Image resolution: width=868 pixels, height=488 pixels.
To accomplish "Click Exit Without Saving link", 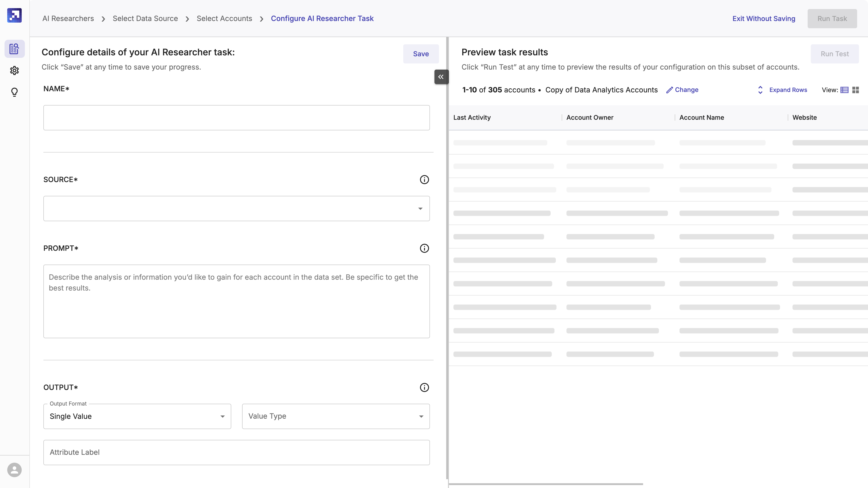I will tap(764, 19).
